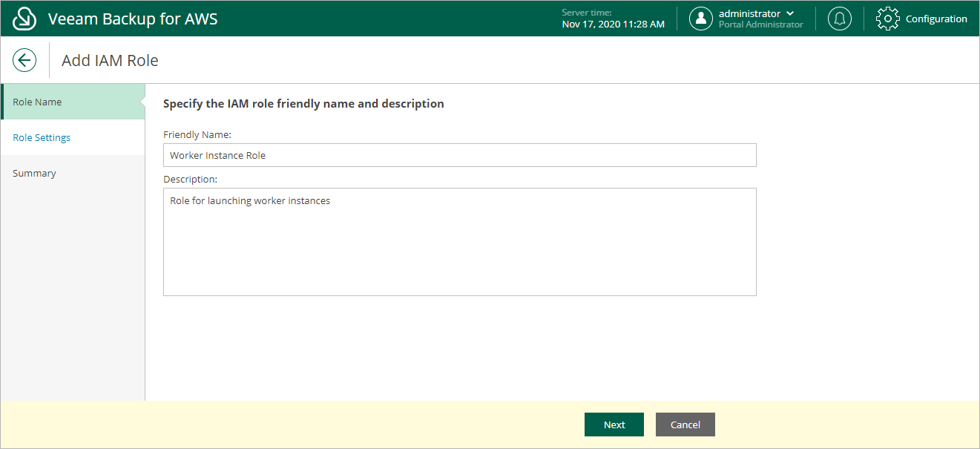Open the notifications bell icon
The image size is (980, 449).
pos(840,19)
